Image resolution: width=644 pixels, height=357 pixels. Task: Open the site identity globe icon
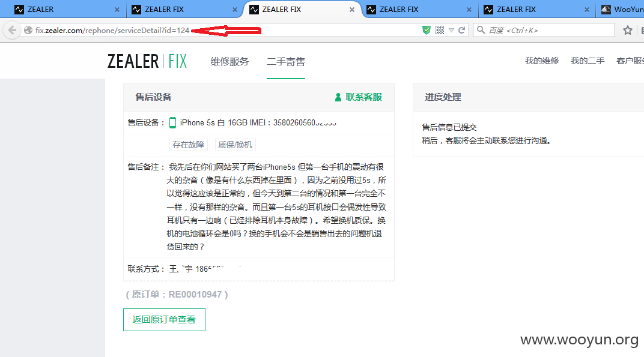point(28,30)
